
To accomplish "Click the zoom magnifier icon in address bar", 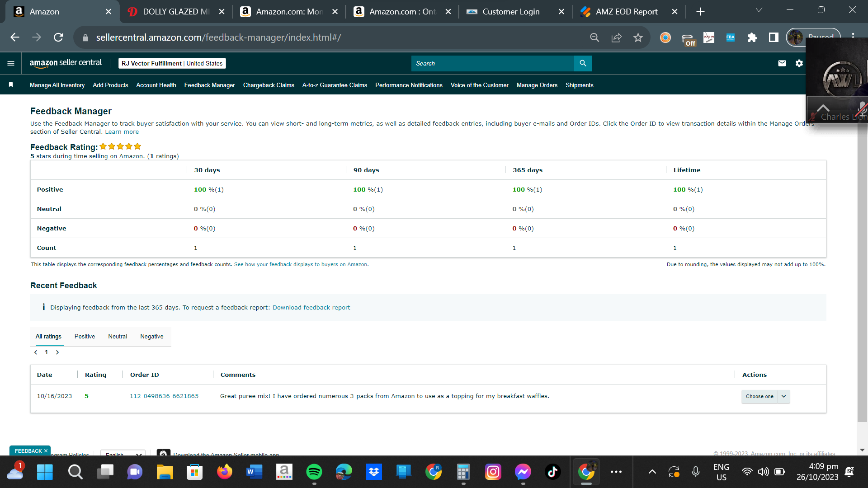I will coord(594,38).
